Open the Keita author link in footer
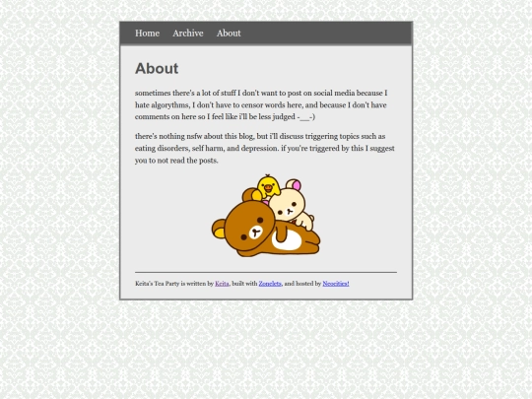The image size is (532, 399). [222, 284]
